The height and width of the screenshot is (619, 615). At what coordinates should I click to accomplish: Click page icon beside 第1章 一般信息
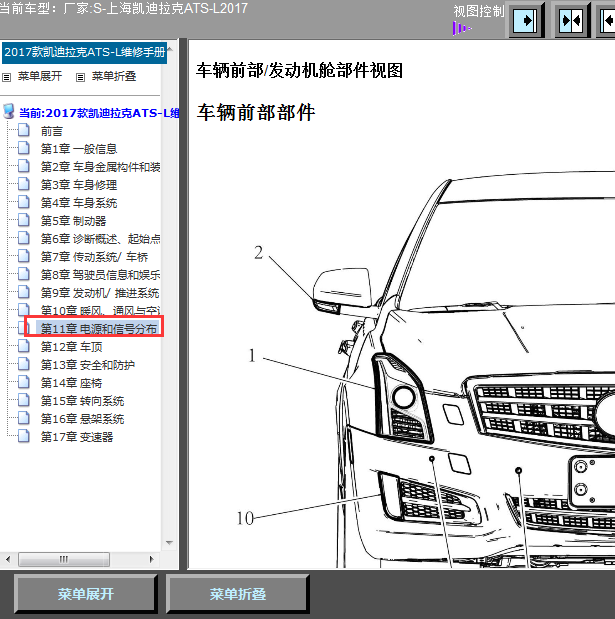pos(24,148)
